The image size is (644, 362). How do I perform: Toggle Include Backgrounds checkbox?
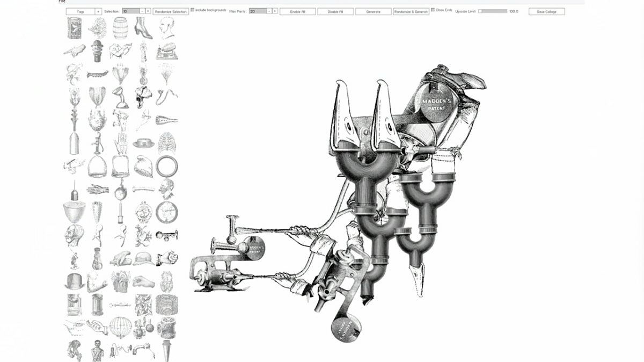click(x=193, y=10)
